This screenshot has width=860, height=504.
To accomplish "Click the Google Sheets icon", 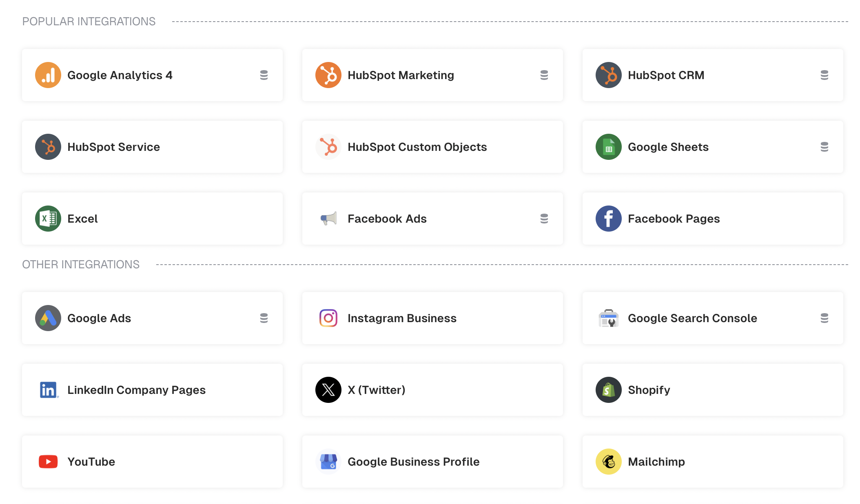I will click(x=608, y=147).
